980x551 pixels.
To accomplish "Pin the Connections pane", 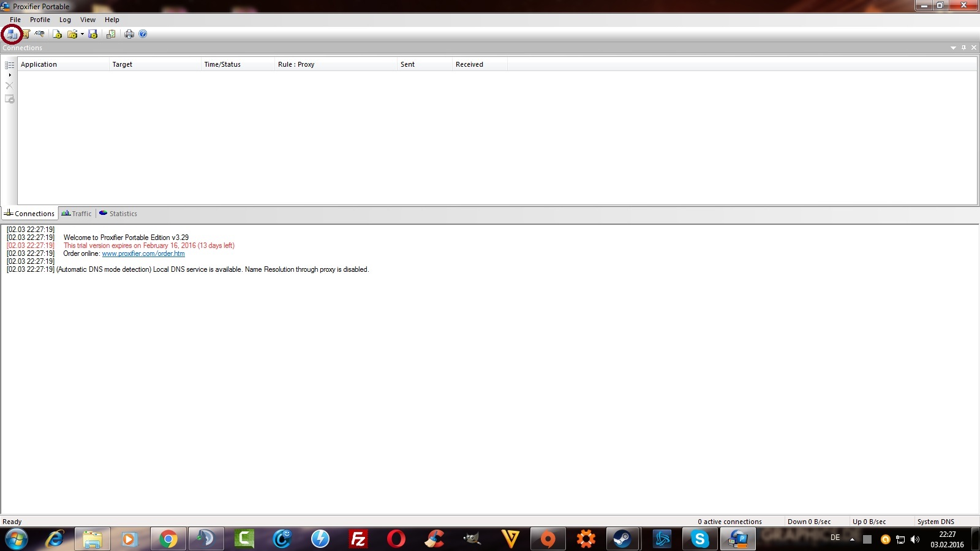I will tap(963, 48).
